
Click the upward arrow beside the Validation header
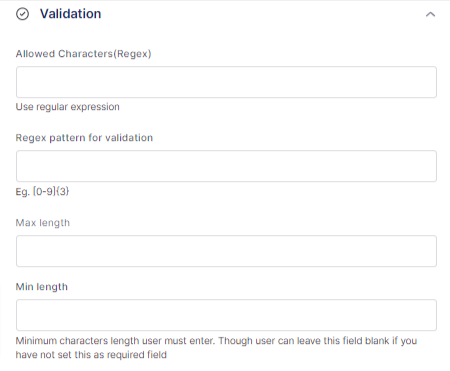430,14
